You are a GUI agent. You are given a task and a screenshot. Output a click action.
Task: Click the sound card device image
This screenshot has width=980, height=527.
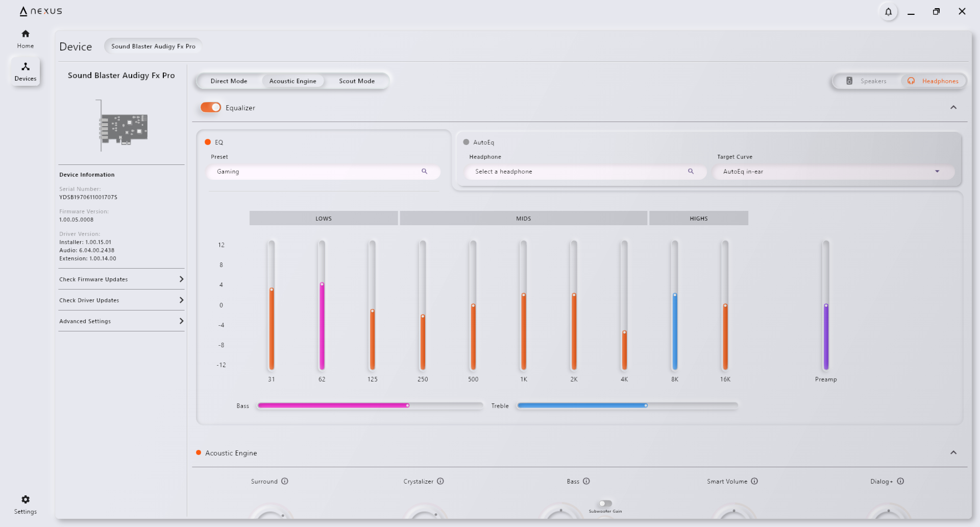click(x=122, y=126)
